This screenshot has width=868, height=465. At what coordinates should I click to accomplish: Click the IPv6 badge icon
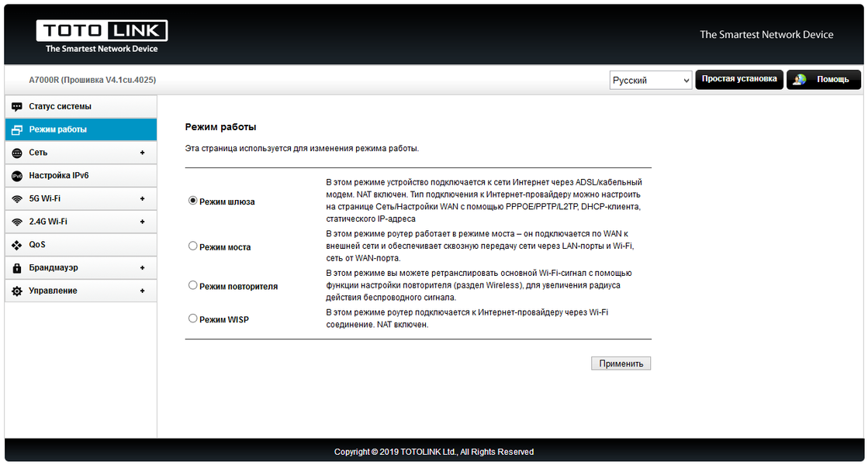coord(17,176)
